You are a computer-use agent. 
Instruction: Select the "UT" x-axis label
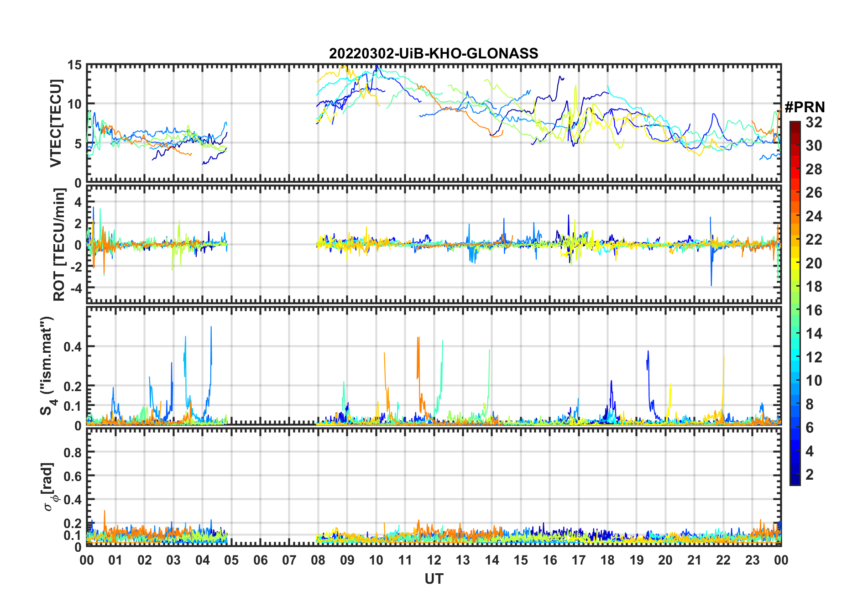[x=434, y=579]
